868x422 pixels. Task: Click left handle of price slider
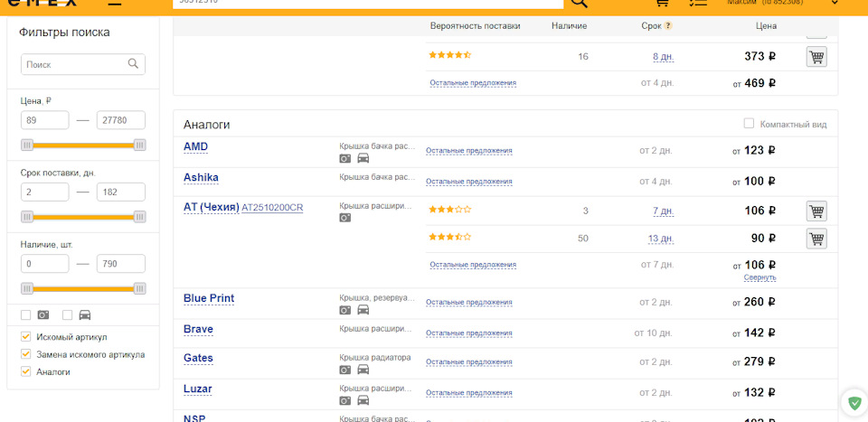27,145
